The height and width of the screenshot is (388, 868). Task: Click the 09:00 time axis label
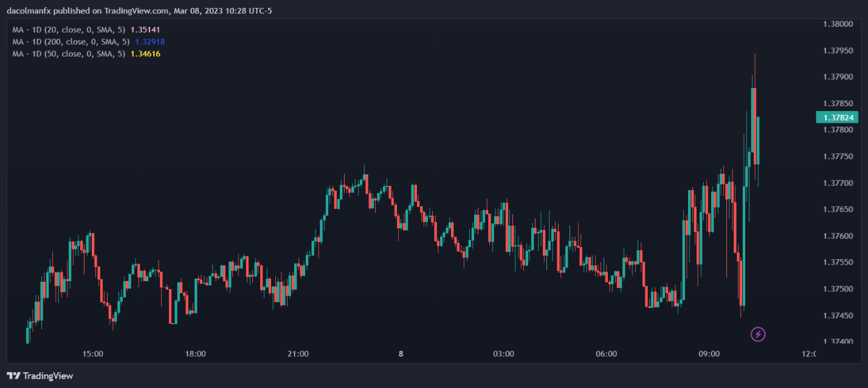709,354
